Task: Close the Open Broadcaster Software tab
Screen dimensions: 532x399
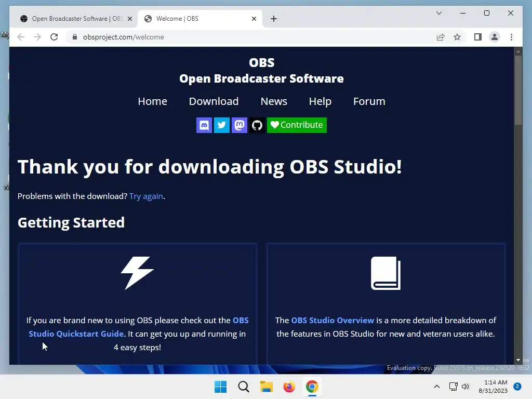Action: 129,19
